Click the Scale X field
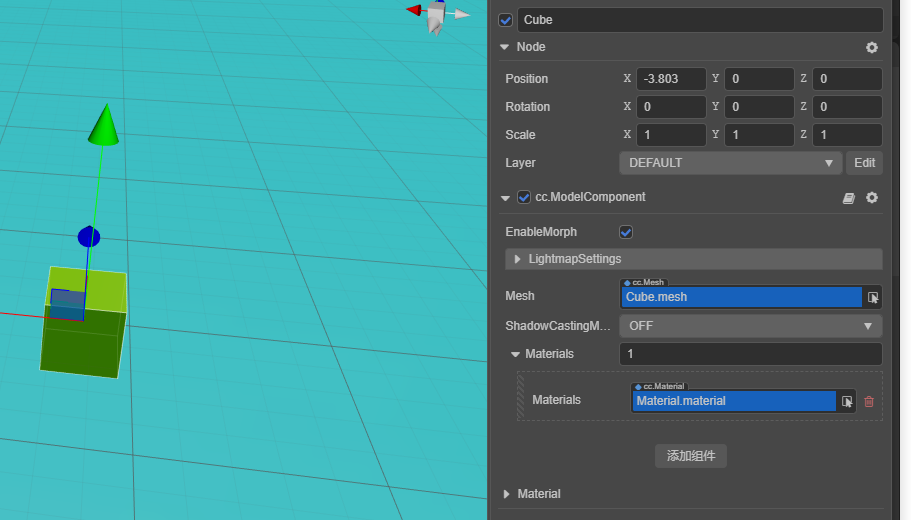Viewport: 911px width, 520px height. pos(671,135)
